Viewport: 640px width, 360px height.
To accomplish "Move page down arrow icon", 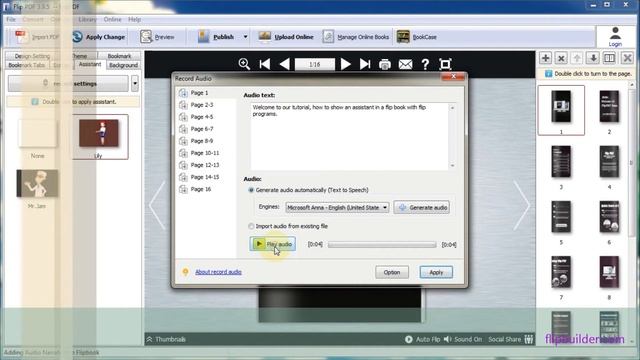I will click(593, 58).
